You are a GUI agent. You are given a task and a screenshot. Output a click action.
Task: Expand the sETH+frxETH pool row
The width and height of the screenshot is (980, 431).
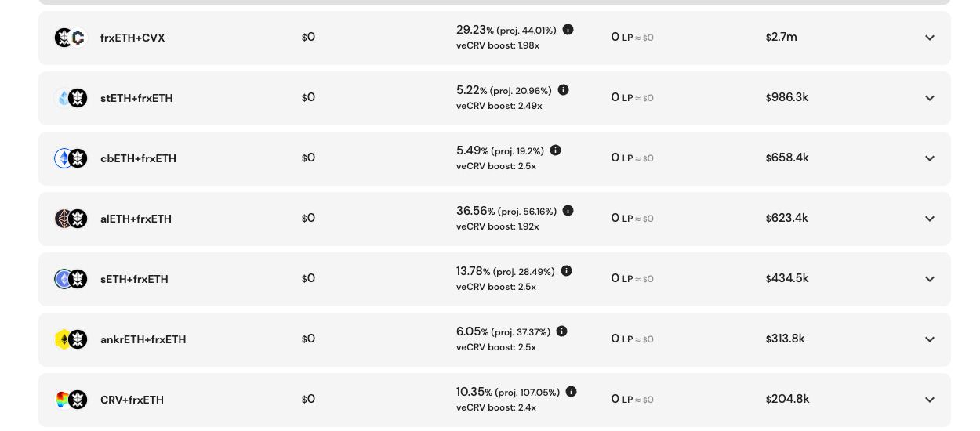[930, 279]
